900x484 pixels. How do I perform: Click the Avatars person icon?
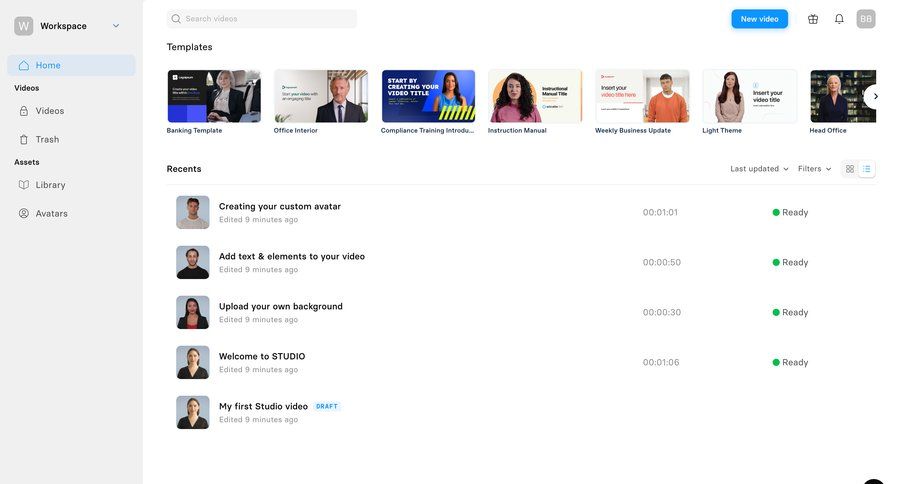click(x=24, y=214)
